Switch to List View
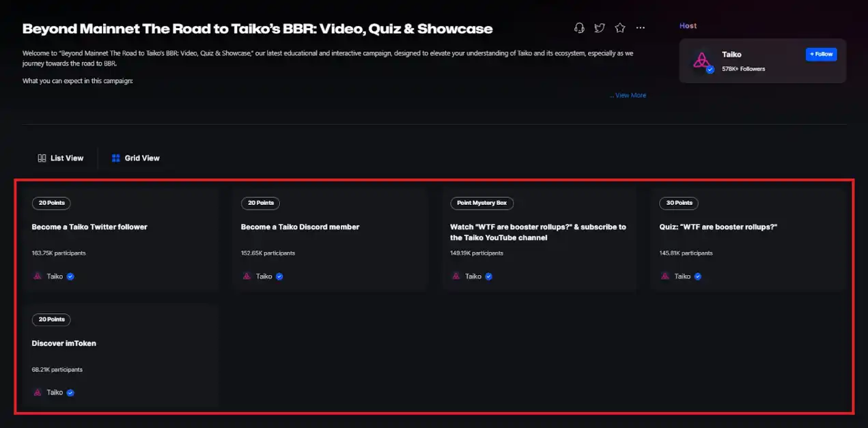Viewport: 868px width, 428px height. coord(66,158)
